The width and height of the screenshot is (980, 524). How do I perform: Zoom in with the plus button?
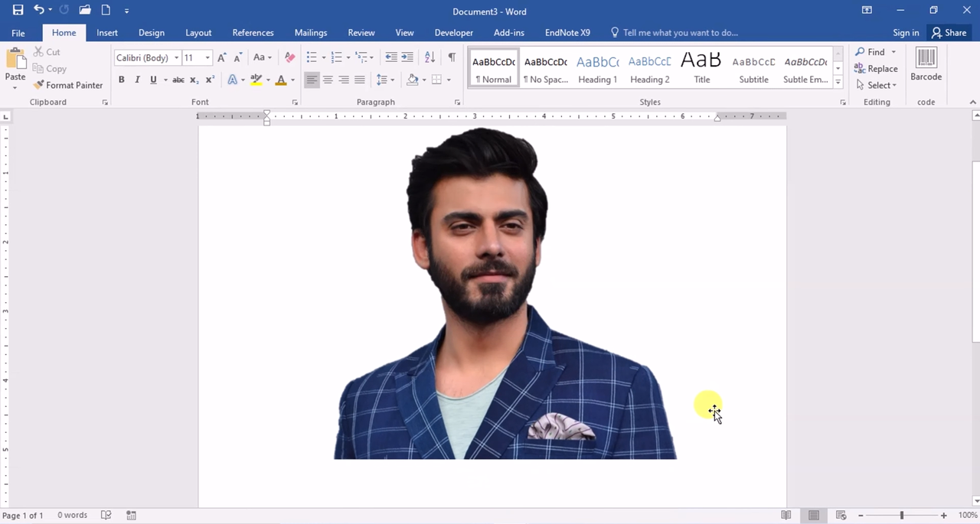(x=943, y=516)
